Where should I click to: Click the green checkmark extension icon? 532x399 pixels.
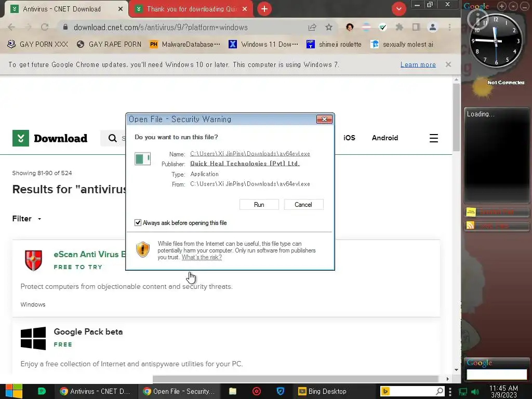(x=383, y=27)
